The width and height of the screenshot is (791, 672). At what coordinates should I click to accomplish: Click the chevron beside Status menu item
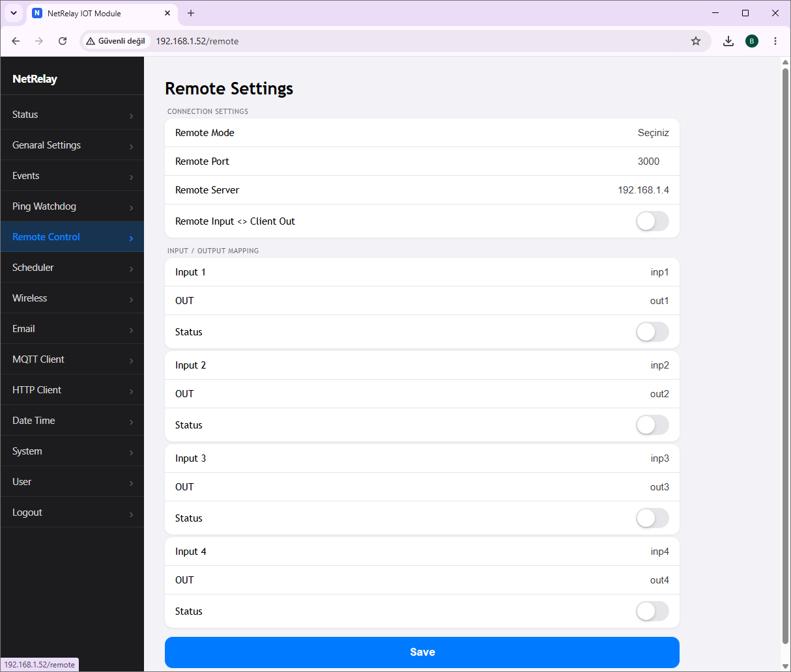pyautogui.click(x=131, y=116)
